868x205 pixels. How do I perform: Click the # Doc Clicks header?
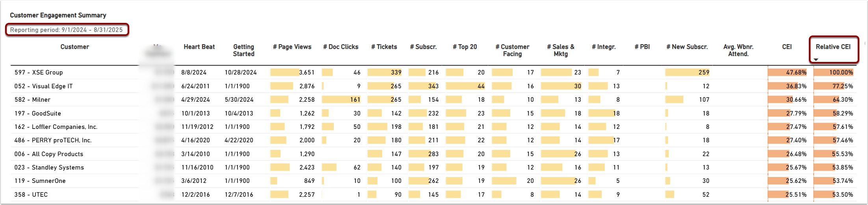click(340, 47)
